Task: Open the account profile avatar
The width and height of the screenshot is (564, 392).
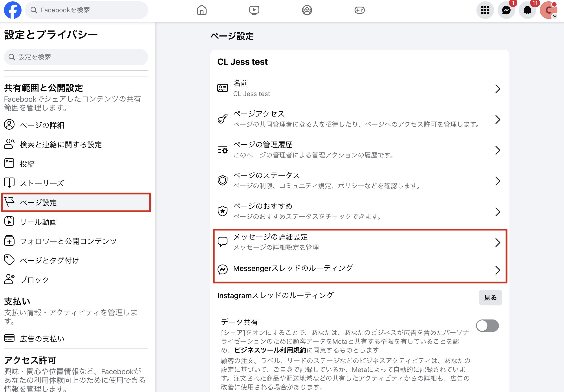Action: [548, 10]
